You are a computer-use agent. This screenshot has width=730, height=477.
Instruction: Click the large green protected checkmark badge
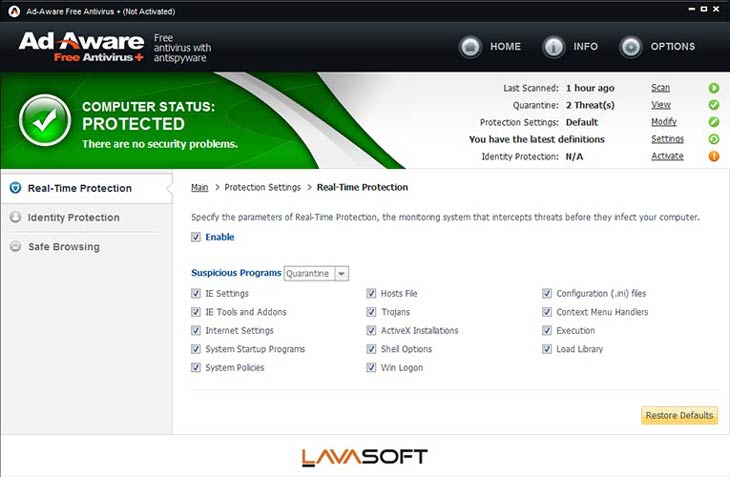pos(45,121)
